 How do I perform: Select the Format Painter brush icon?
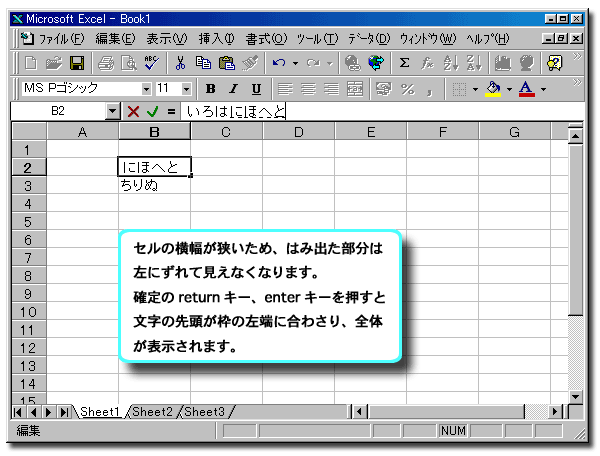(250, 63)
